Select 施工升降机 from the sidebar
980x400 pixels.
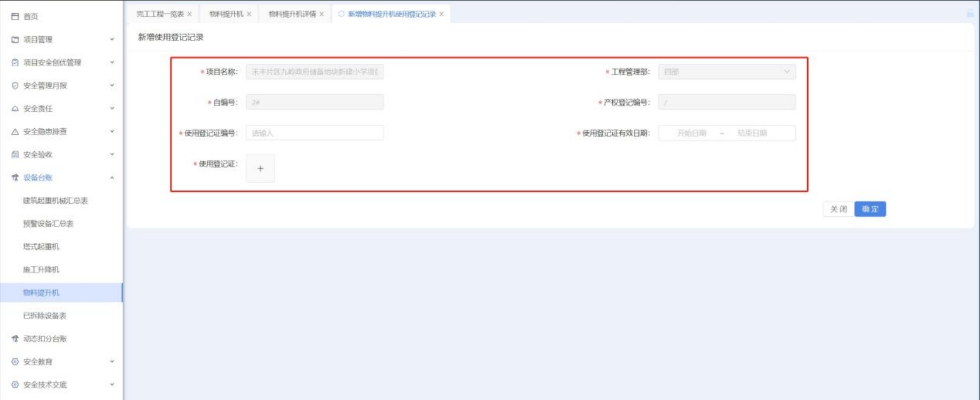point(41,269)
